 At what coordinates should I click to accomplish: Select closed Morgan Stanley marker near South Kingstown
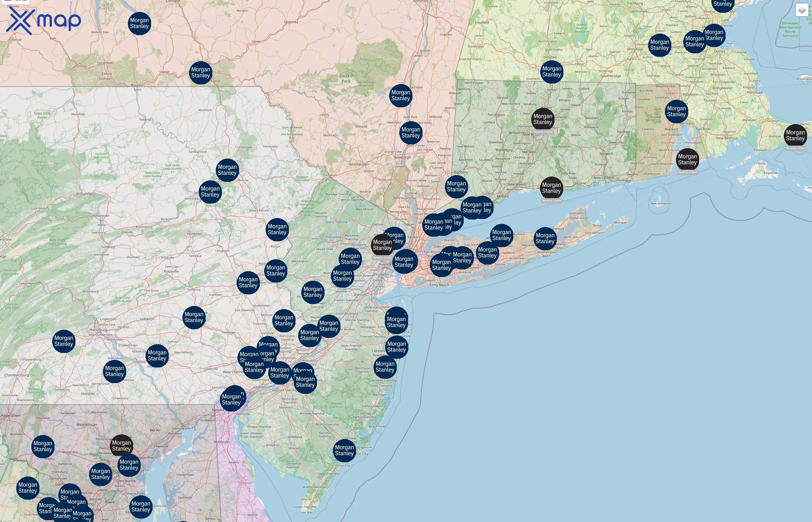coord(687,160)
